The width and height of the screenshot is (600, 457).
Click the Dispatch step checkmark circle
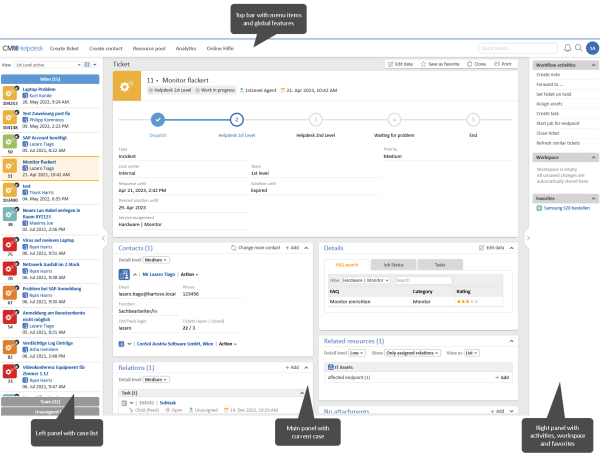(x=158, y=118)
